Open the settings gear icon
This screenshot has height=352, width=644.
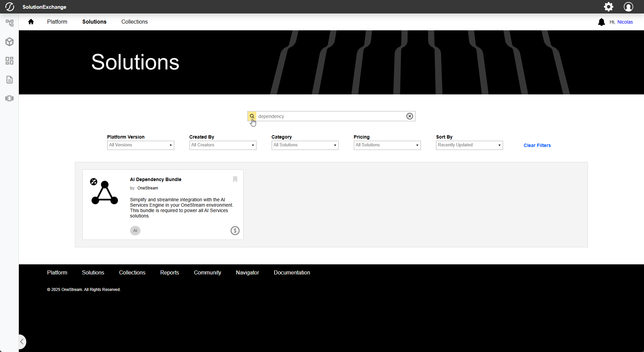pos(608,7)
